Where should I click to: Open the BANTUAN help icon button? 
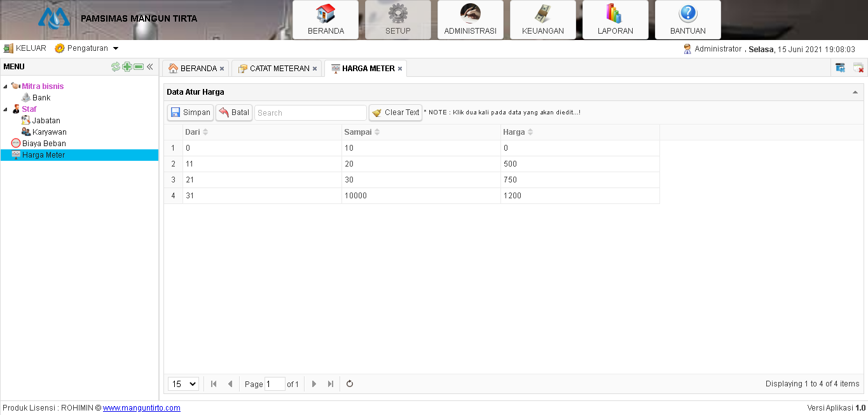tap(688, 20)
